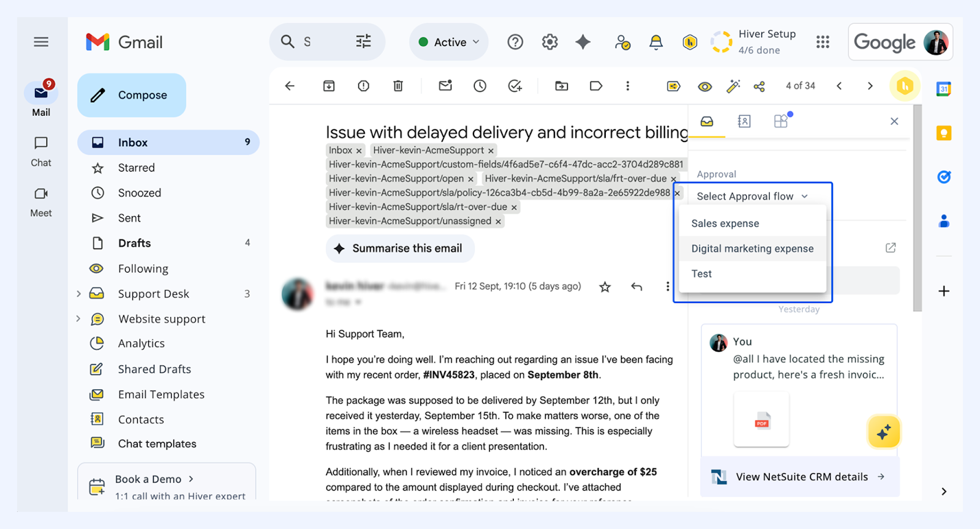Viewport: 980px width, 529px height.
Task: Expand the Support Desk folder
Action: 78,294
